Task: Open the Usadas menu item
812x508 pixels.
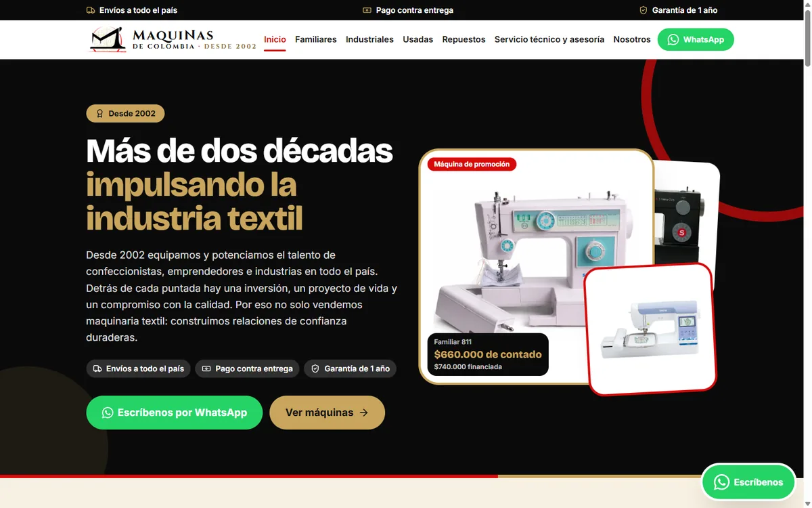Action: [418, 39]
